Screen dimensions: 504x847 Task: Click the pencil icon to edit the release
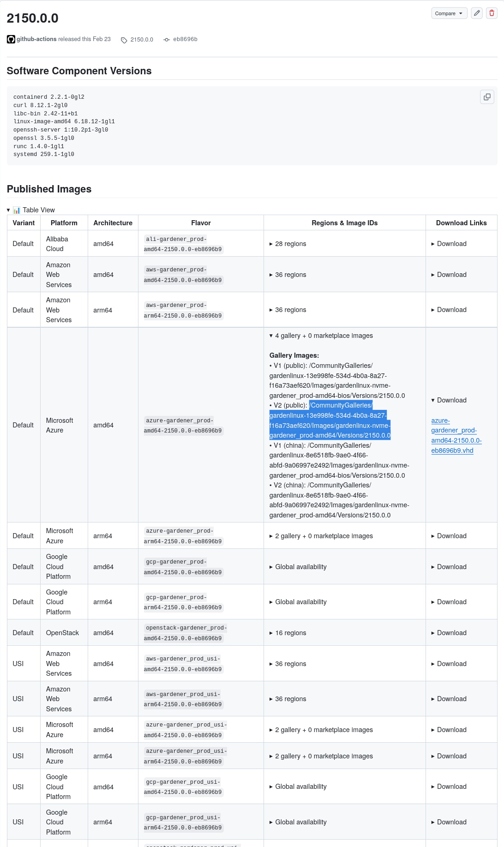[476, 13]
